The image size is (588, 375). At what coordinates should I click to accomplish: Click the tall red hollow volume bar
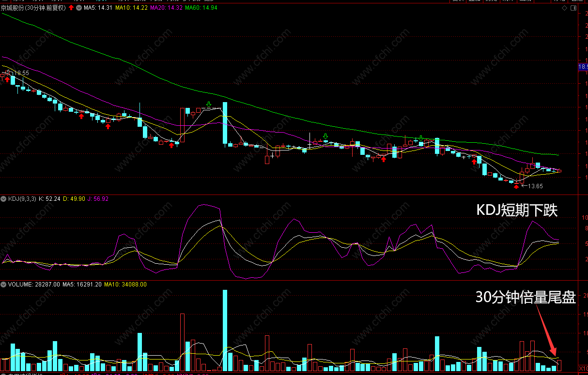tap(182, 342)
